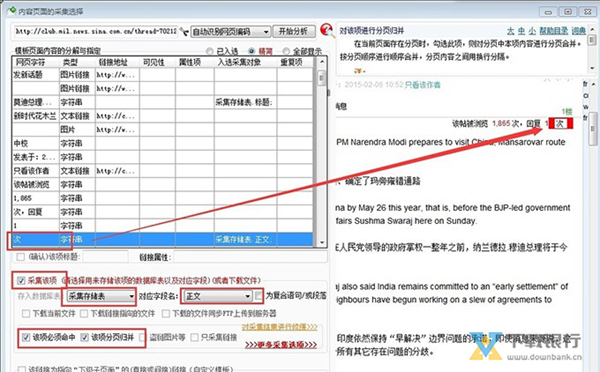Select the highlighted 次 row in the table
The height and width of the screenshot is (372, 600).
pyautogui.click(x=163, y=240)
